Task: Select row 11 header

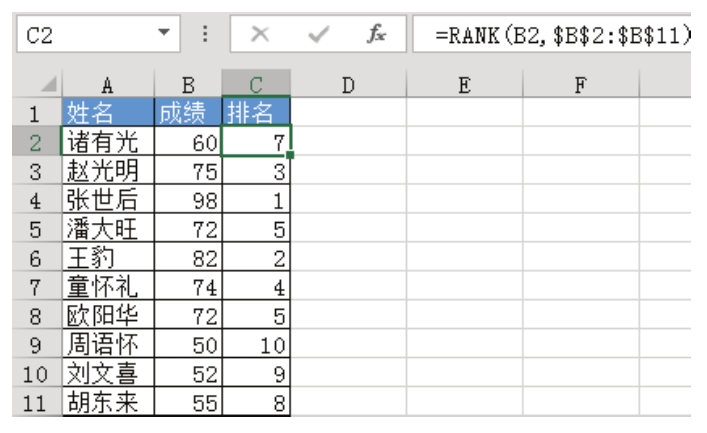Action: (x=30, y=405)
